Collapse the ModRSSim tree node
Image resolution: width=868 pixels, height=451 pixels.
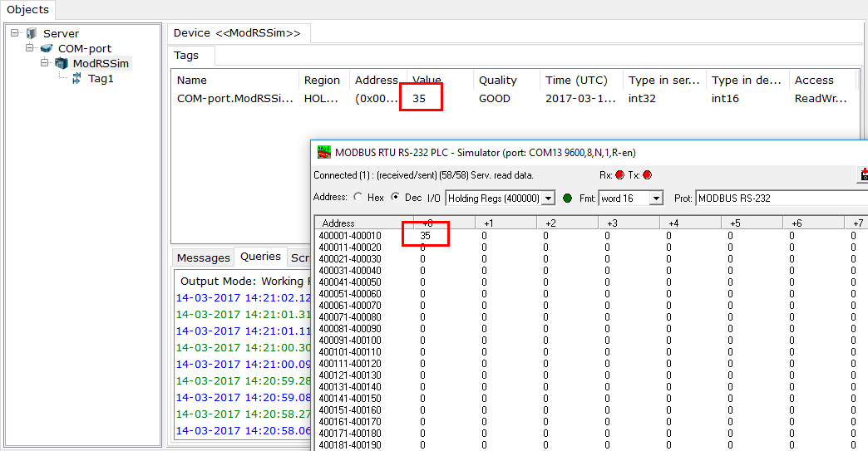[45, 63]
